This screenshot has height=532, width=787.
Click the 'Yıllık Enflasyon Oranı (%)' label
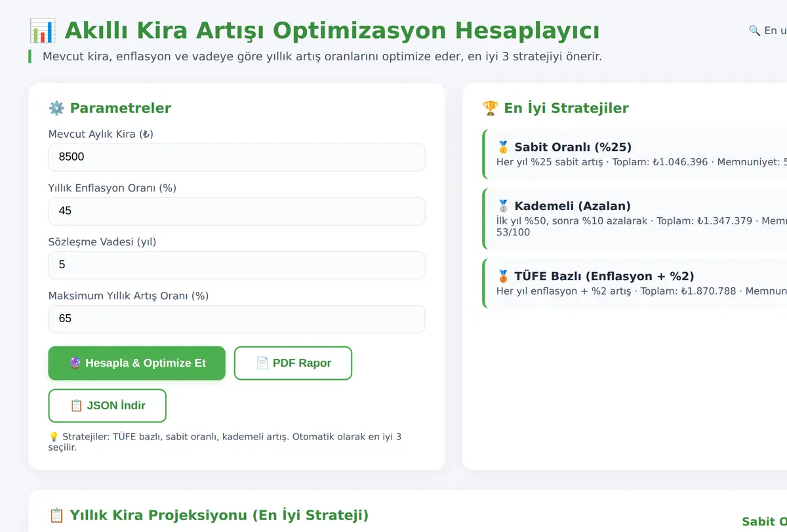[112, 188]
